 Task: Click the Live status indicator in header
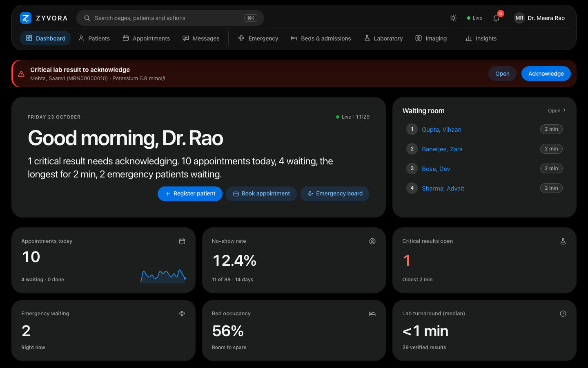[x=474, y=18]
